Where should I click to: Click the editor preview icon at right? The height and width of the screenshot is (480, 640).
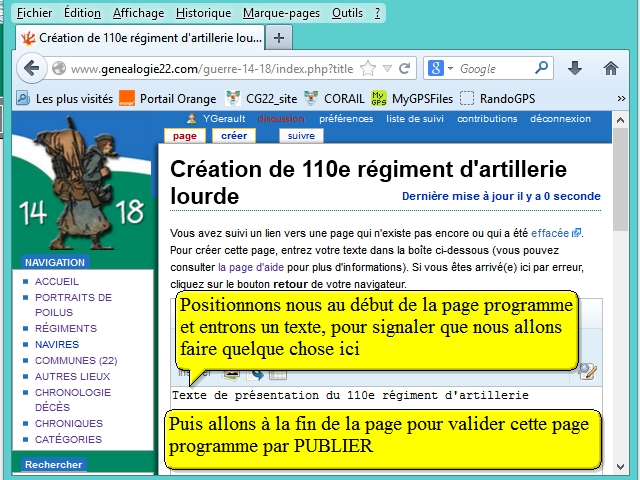point(587,372)
